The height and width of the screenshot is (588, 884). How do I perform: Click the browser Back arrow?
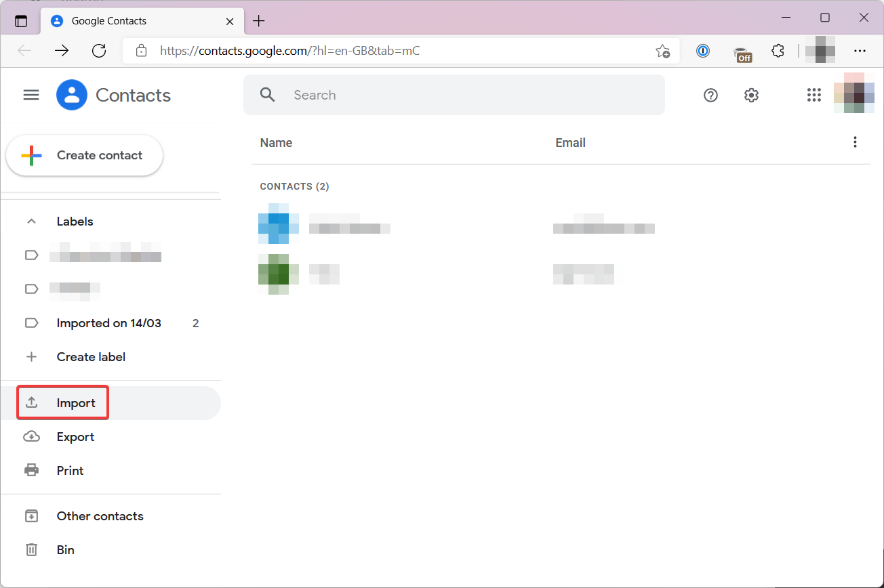pos(24,51)
